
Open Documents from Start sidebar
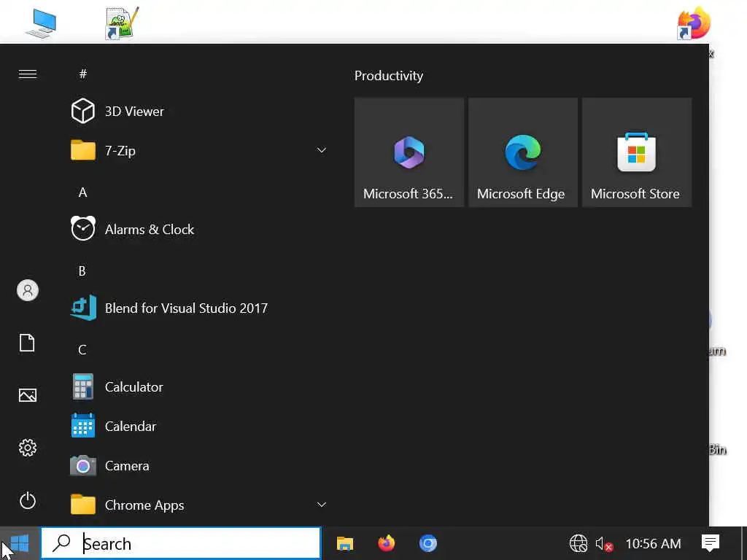[28, 343]
